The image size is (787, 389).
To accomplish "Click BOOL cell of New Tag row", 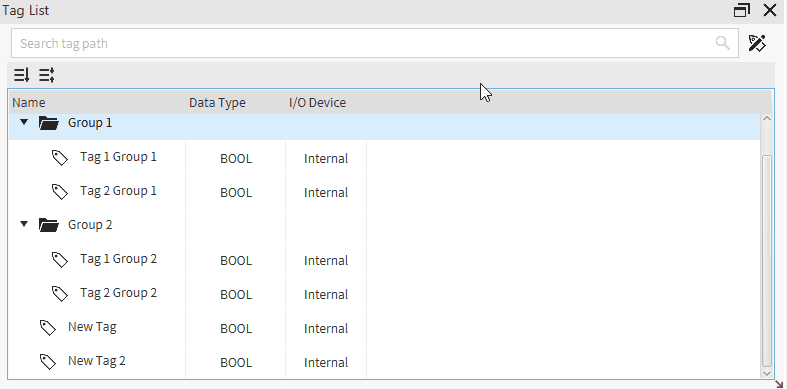I will coord(236,329).
